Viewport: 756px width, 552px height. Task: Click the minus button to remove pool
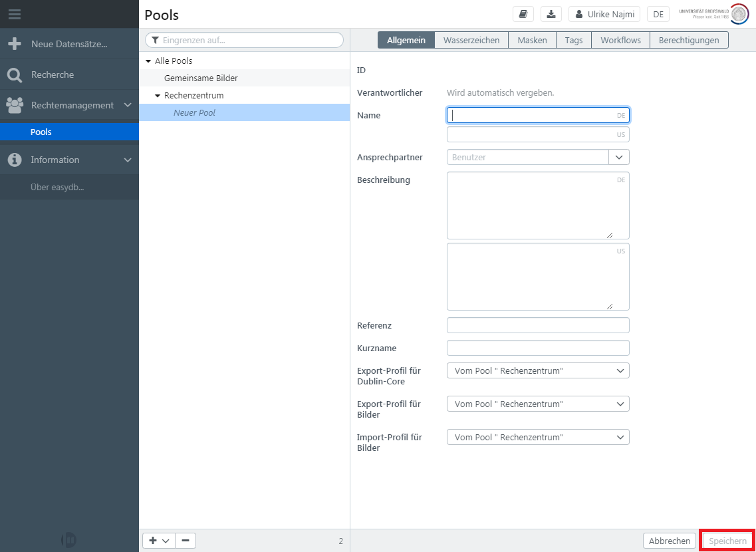tap(185, 541)
